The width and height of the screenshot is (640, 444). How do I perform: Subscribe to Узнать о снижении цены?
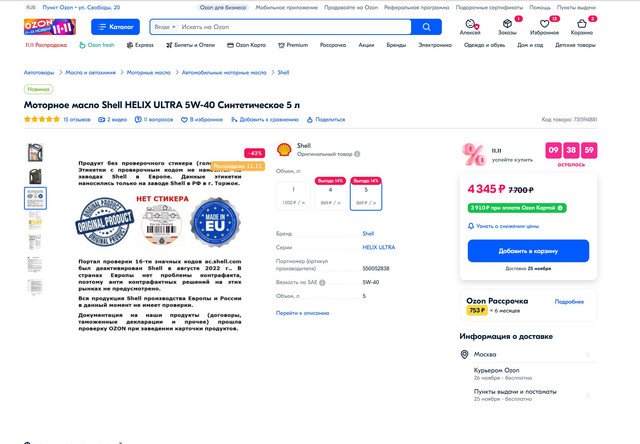tap(503, 226)
